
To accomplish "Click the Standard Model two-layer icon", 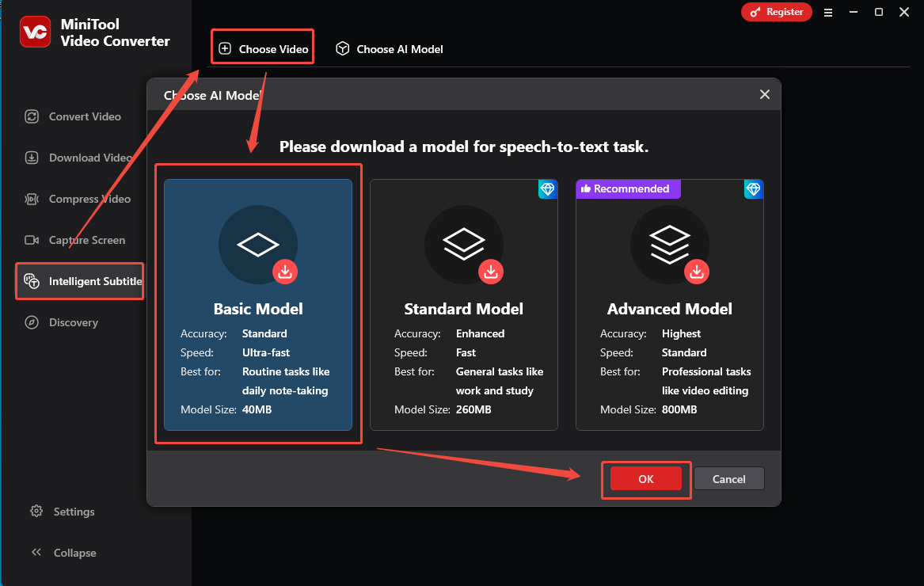I will coord(464,243).
